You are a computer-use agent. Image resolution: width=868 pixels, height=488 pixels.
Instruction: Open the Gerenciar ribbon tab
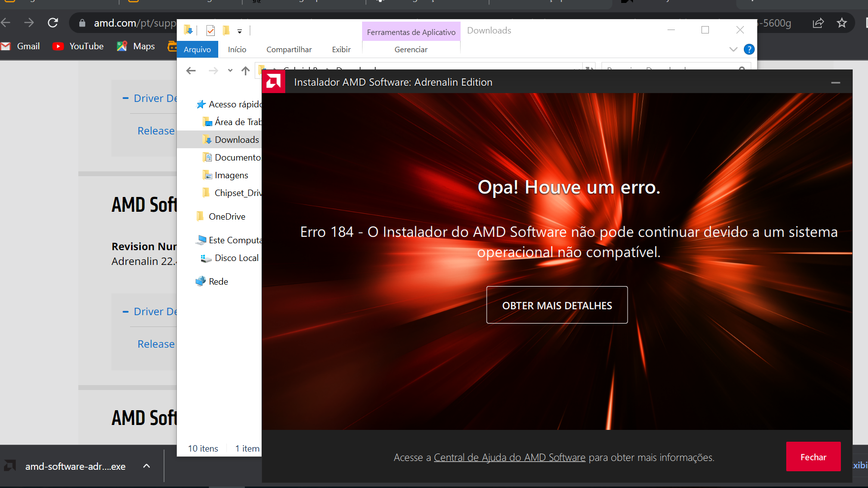pyautogui.click(x=411, y=49)
